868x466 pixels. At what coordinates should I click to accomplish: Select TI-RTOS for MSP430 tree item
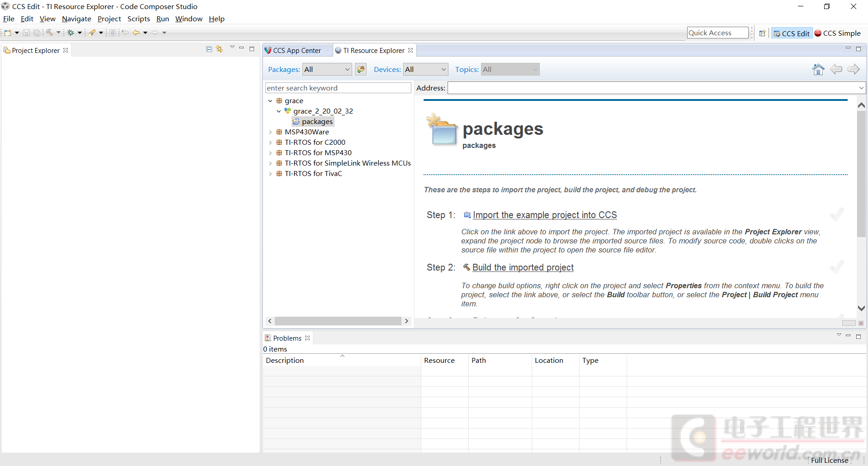[318, 153]
